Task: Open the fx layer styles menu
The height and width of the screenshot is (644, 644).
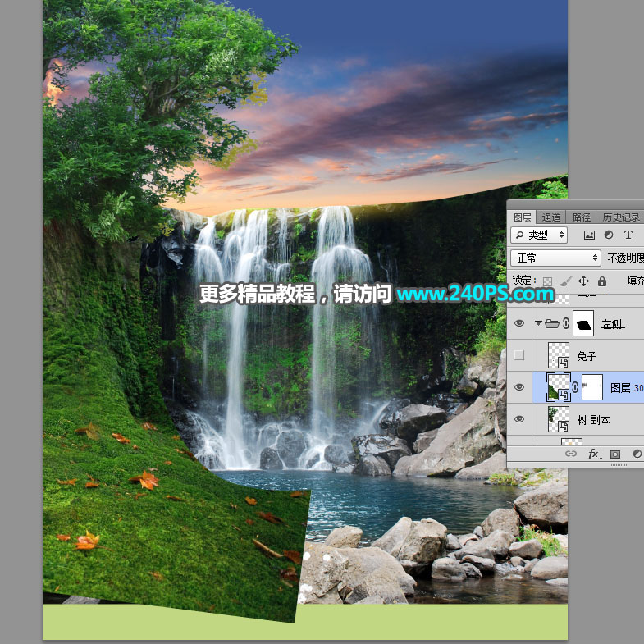Action: click(593, 454)
